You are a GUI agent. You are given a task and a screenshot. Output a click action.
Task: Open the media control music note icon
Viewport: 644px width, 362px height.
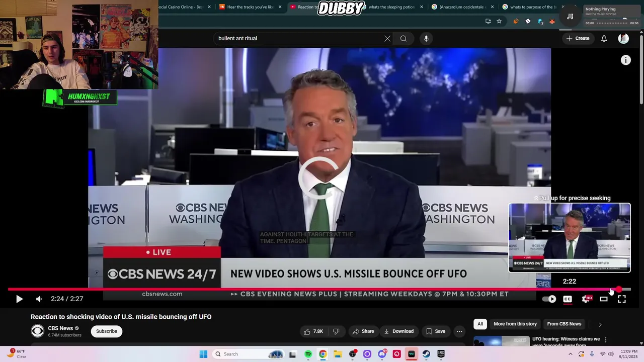tap(570, 16)
